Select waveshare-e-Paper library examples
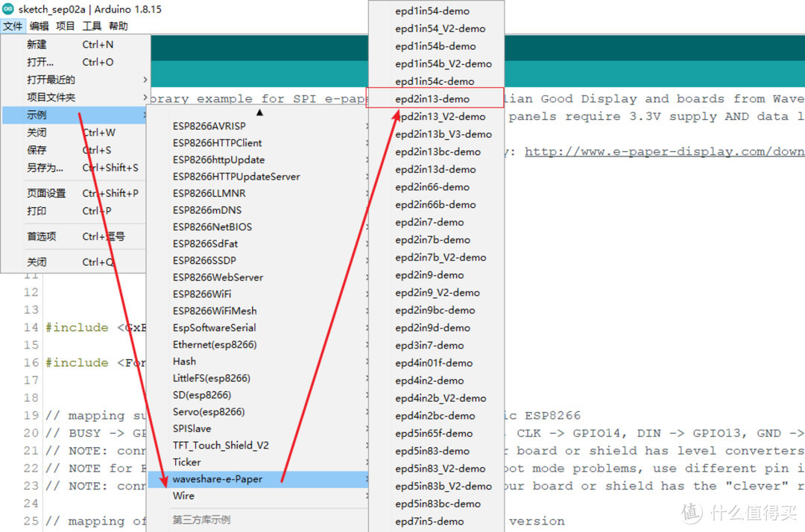 pos(258,479)
